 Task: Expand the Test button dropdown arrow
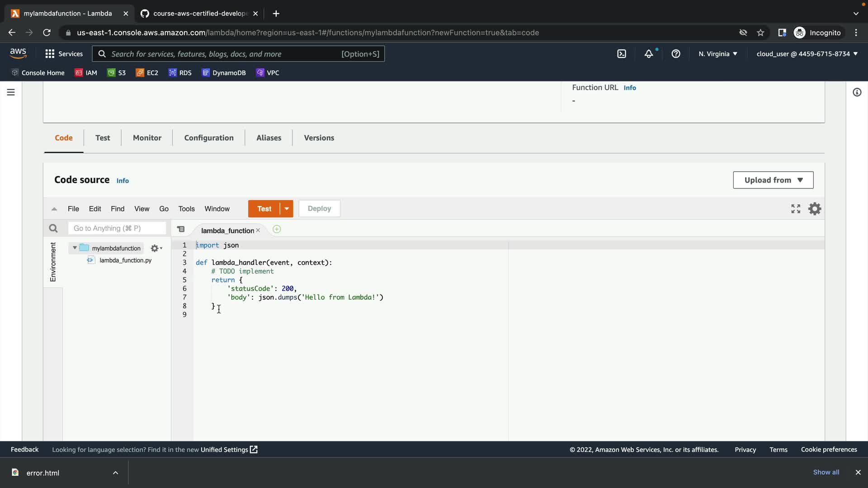click(x=287, y=209)
